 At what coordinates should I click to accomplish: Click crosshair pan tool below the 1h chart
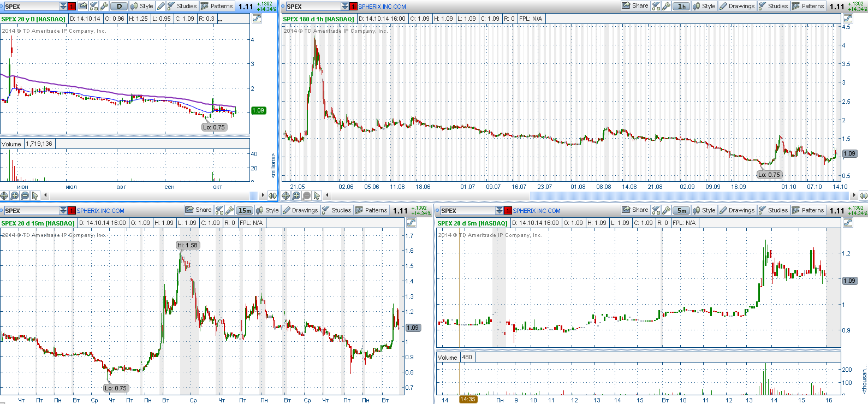(286, 195)
